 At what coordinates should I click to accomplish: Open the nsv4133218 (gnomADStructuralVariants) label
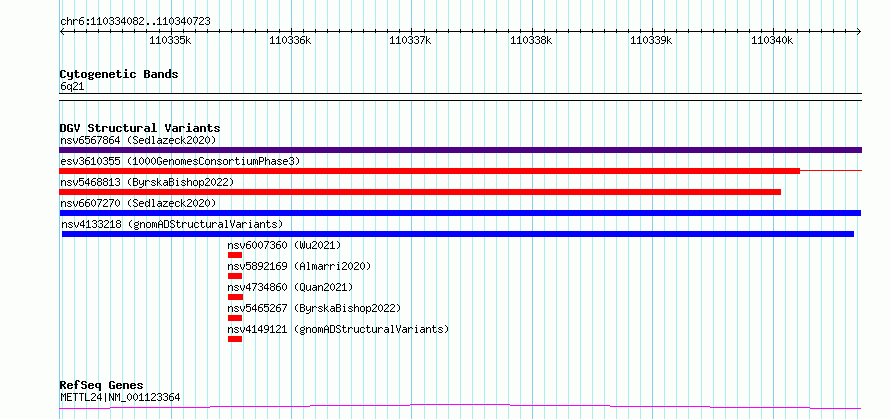172,224
